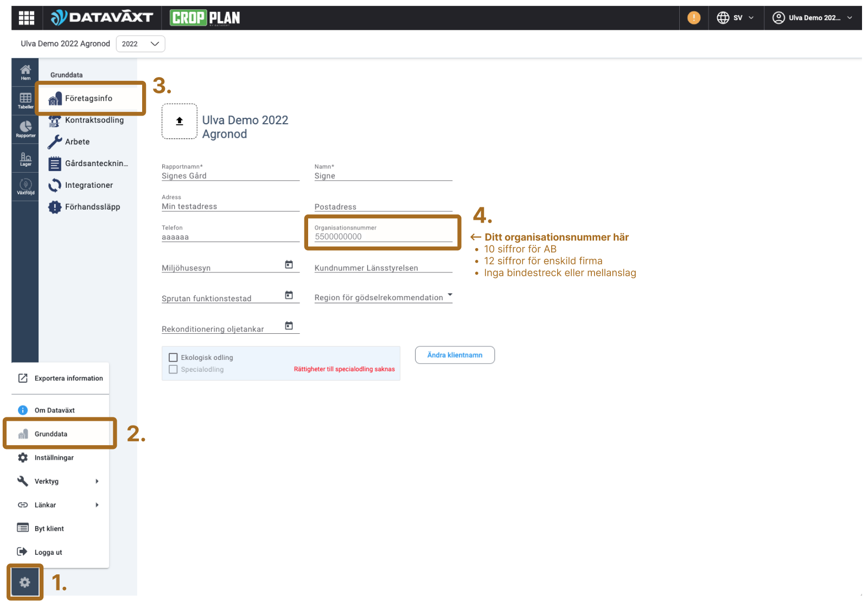Viewport: 868px width, 602px height.
Task: Click the Grunddata panel heading
Action: pyautogui.click(x=67, y=75)
